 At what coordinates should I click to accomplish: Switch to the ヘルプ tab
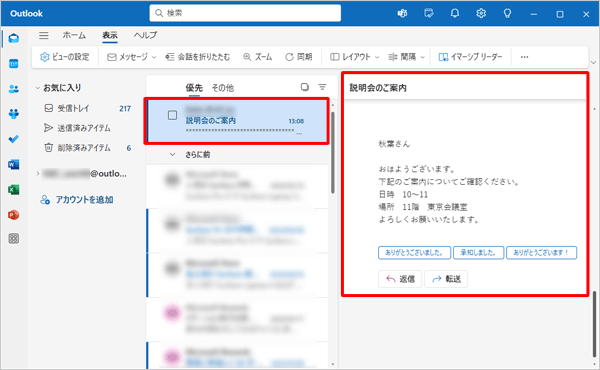145,35
